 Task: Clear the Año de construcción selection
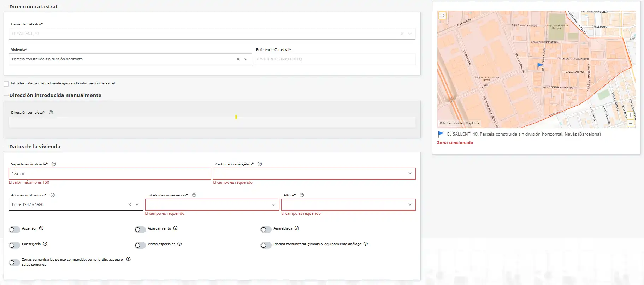(x=130, y=205)
